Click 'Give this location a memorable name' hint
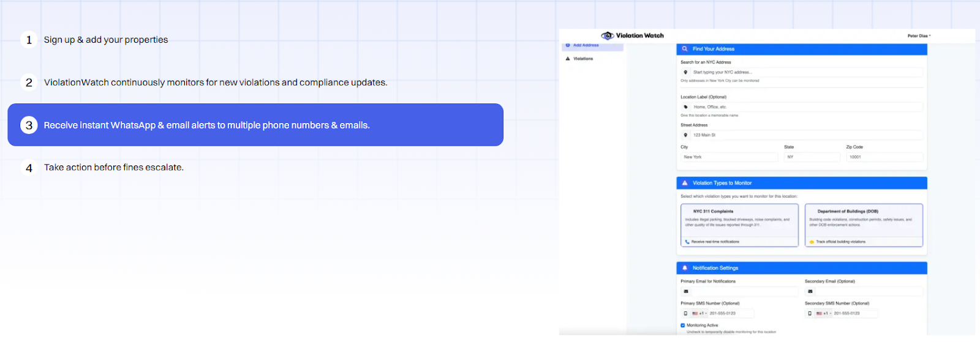This screenshot has height=342, width=980. [x=709, y=116]
